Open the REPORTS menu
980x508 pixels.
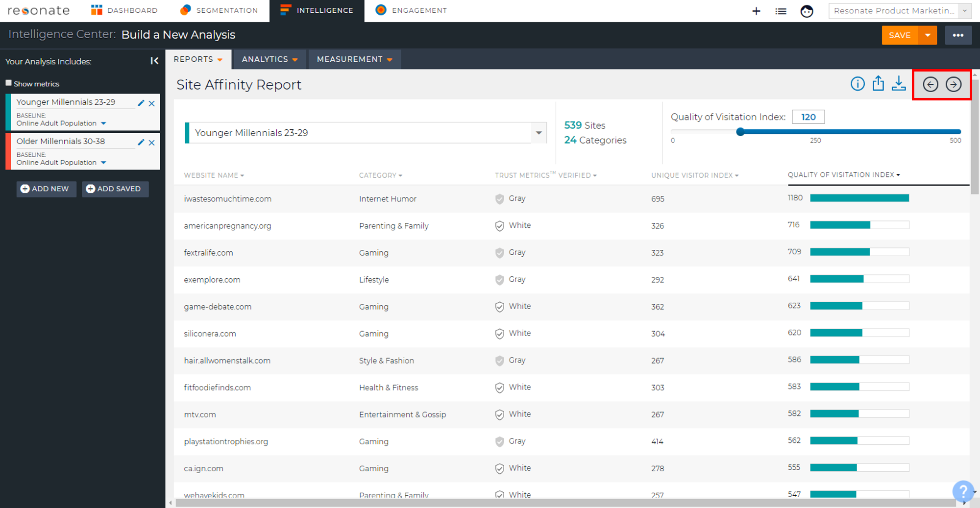tap(198, 59)
